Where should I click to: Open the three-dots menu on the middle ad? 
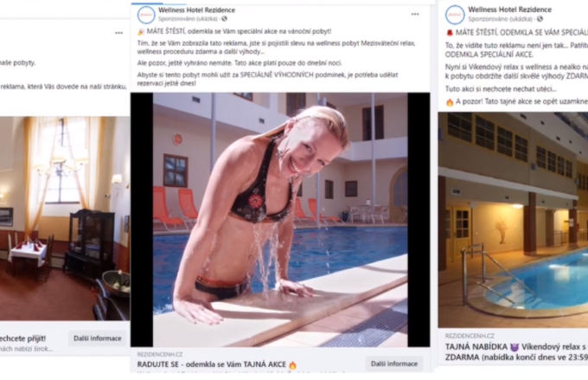tap(415, 14)
